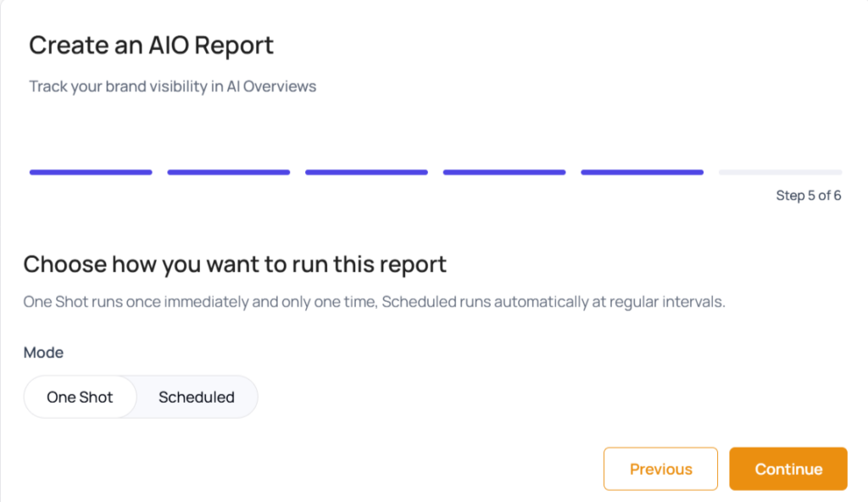Click the final gray unfilled progress segment
The width and height of the screenshot is (868, 502).
click(x=780, y=172)
